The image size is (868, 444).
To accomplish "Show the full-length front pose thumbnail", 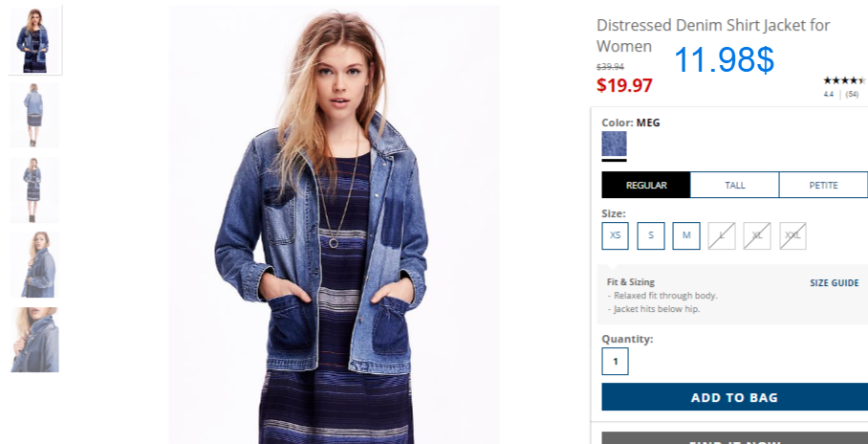I will (x=33, y=189).
